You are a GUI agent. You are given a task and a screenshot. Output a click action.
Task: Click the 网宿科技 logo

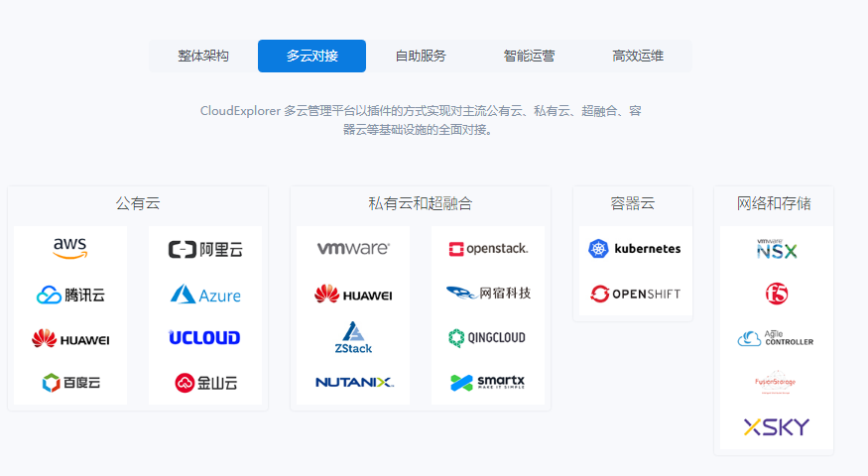tap(488, 293)
